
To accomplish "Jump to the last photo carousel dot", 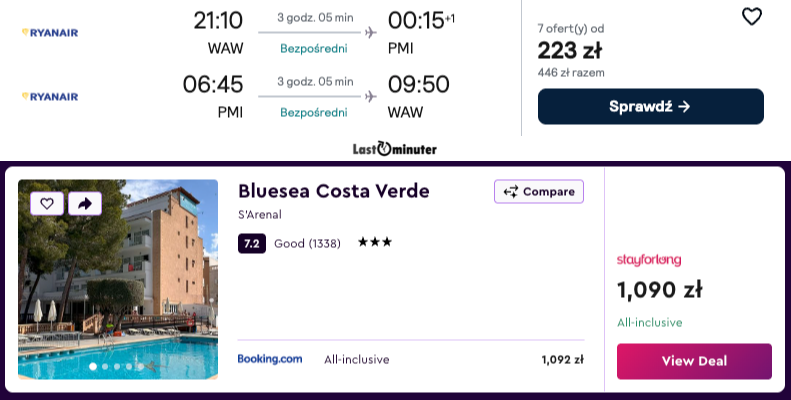I will (x=142, y=367).
